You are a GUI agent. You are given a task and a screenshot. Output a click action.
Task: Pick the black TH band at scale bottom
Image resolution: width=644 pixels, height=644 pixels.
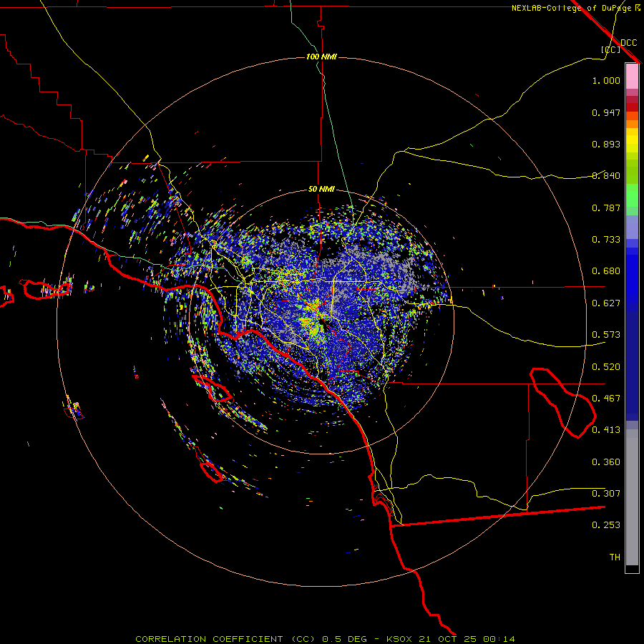click(632, 568)
